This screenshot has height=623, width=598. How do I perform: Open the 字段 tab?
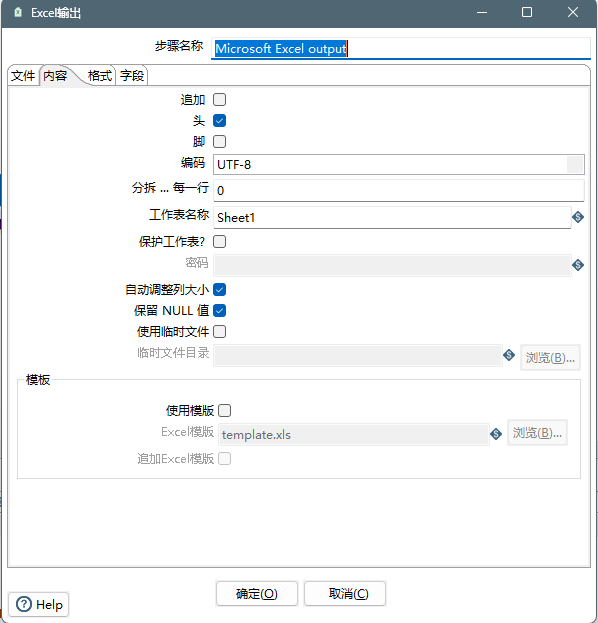(x=132, y=75)
